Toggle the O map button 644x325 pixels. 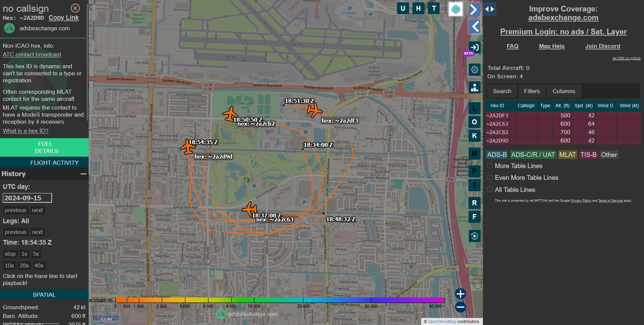(475, 122)
